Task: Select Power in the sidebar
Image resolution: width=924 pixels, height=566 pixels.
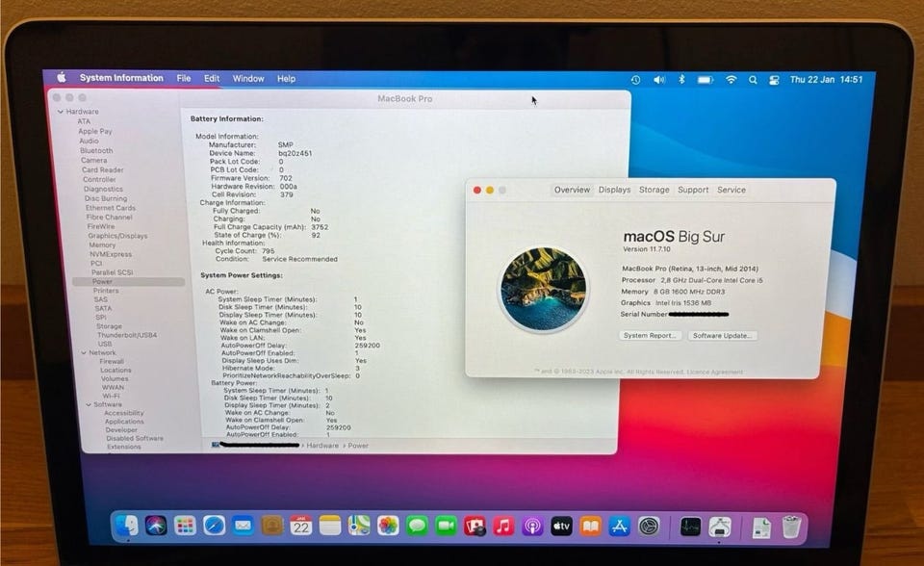Action: coord(128,282)
